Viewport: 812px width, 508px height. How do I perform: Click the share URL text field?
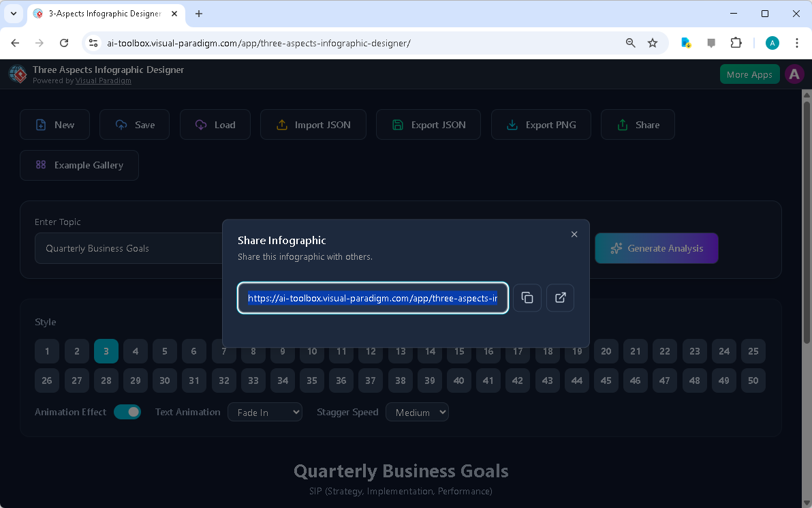[372, 298]
